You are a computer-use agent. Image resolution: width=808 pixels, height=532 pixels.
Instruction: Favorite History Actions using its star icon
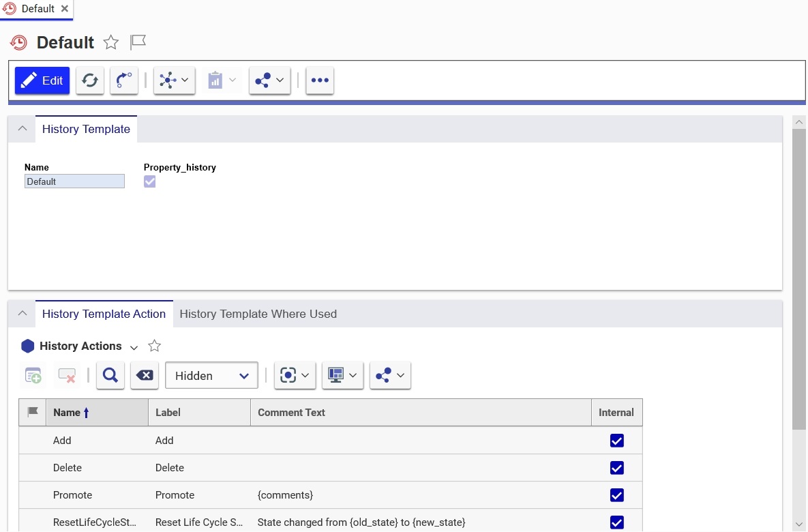(154, 346)
